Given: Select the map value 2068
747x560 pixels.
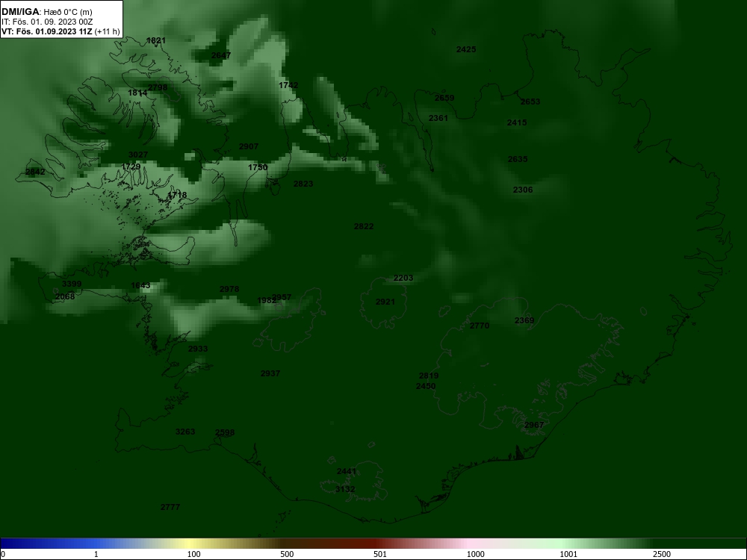Looking at the screenshot, I should 65,296.
